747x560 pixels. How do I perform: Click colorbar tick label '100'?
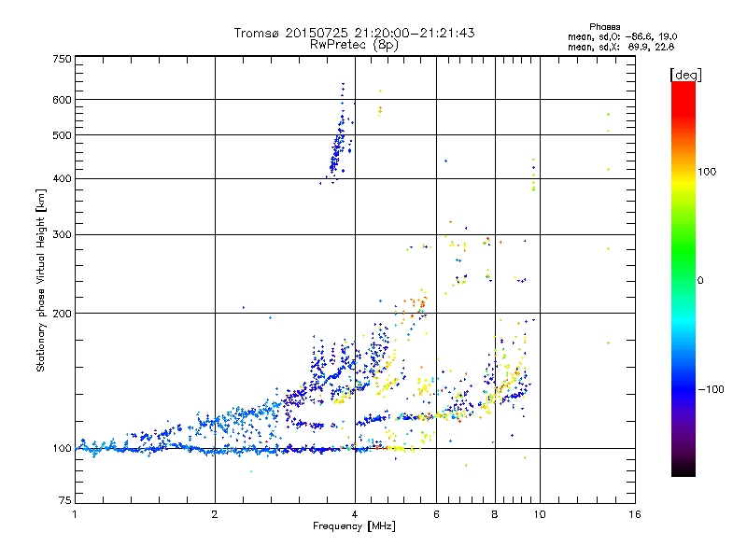click(707, 172)
